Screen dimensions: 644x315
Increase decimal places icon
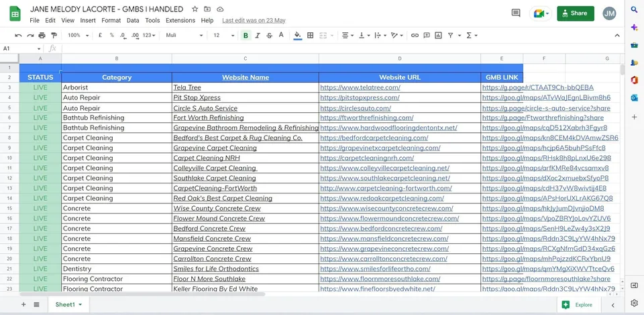pos(135,36)
